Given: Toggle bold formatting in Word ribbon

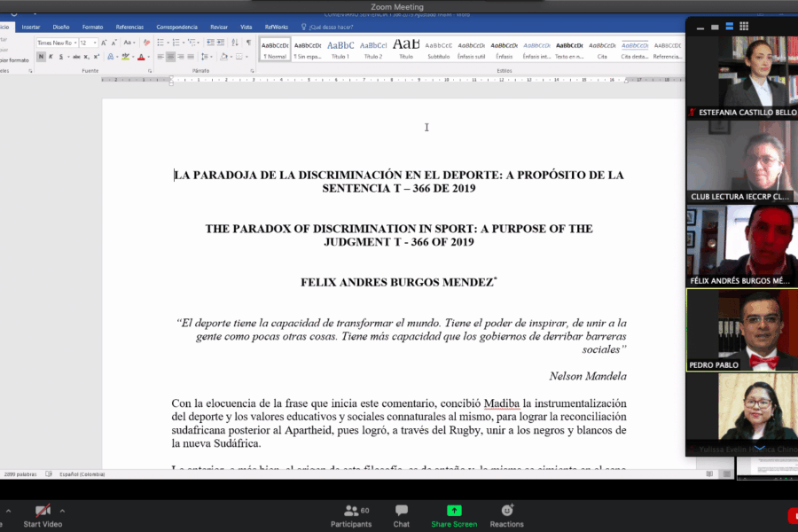Looking at the screenshot, I should (x=41, y=57).
